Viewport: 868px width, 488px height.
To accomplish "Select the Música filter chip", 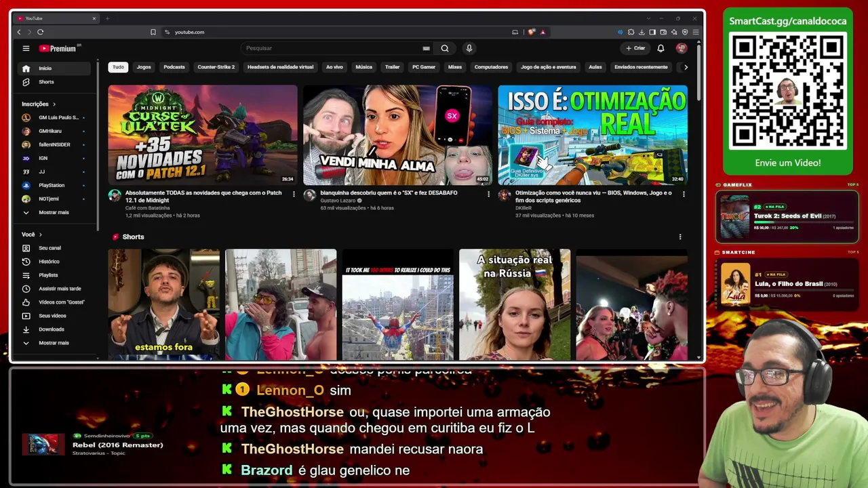I will tap(364, 67).
